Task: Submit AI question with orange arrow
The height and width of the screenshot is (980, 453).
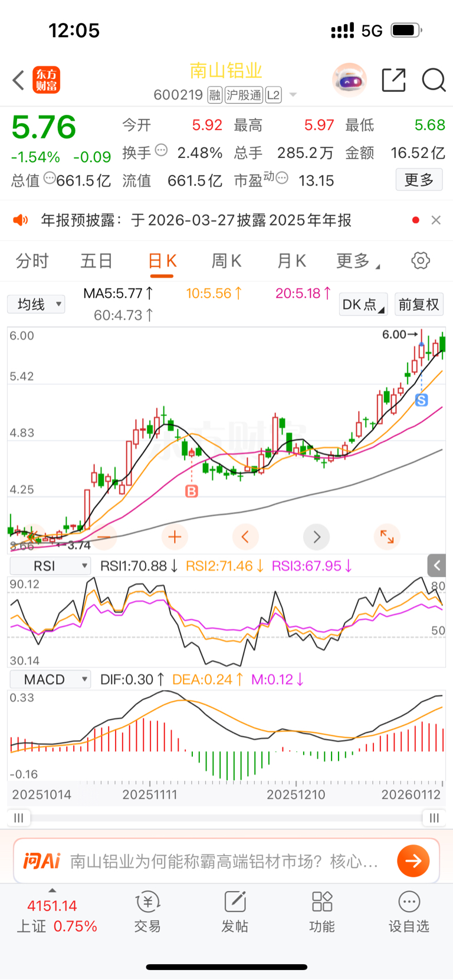Action: pos(413,861)
